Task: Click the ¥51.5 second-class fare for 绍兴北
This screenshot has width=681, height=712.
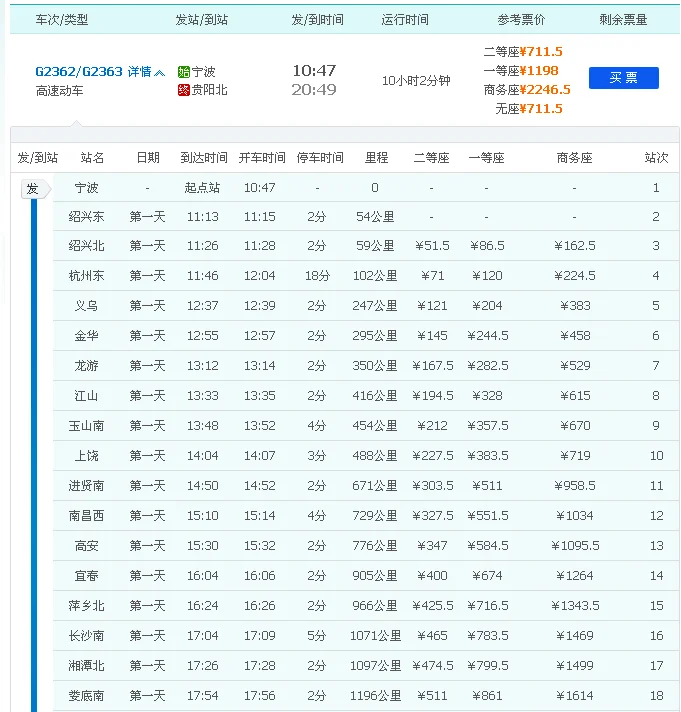Action: pyautogui.click(x=432, y=246)
